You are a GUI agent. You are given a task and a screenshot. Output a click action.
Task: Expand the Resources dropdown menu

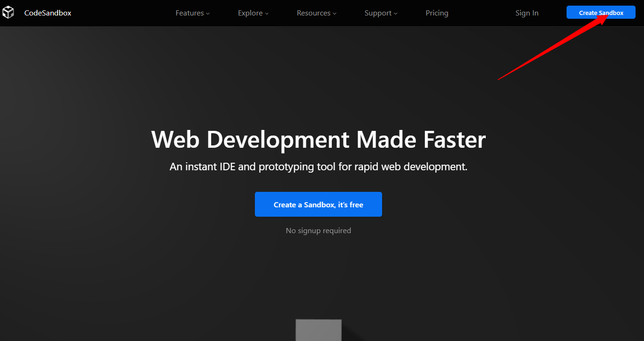[x=316, y=13]
